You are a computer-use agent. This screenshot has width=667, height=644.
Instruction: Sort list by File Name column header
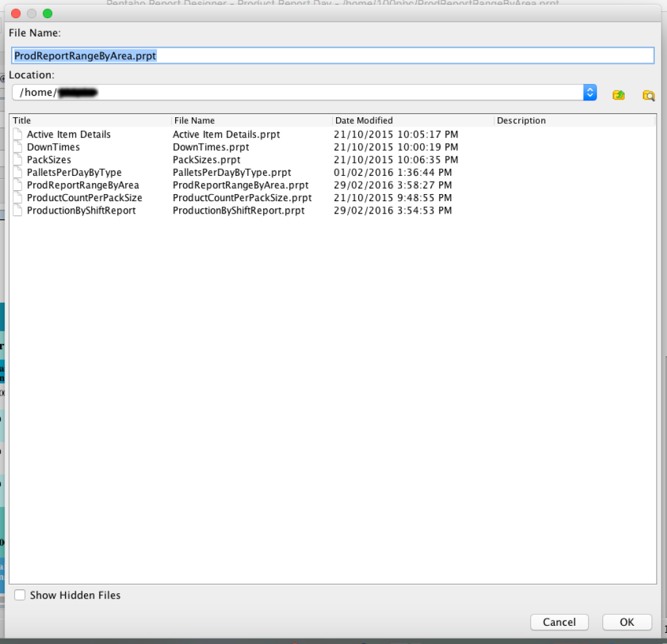point(251,120)
